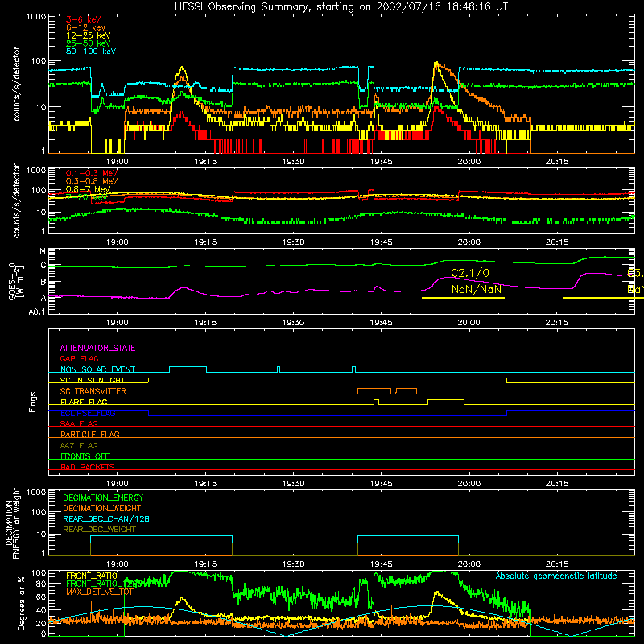Select the GAP_FLAG label
Screen dimensions: 644x644
(79, 358)
